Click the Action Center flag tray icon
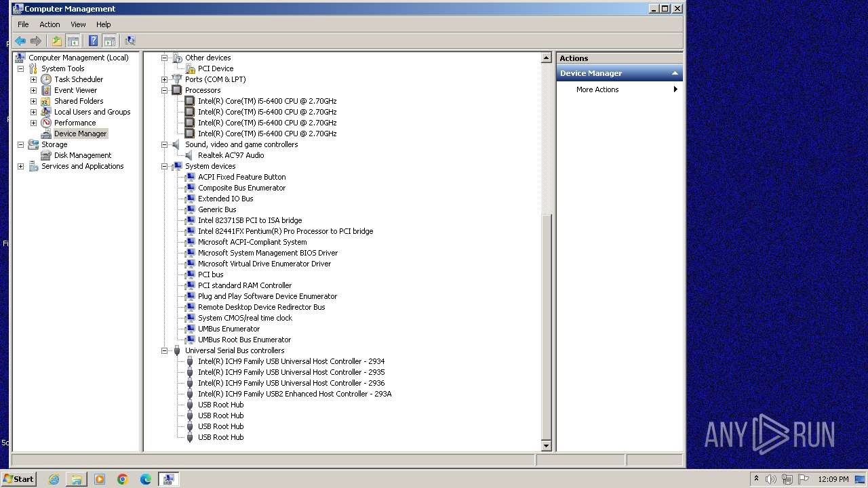The width and height of the screenshot is (868, 488). pos(804,479)
